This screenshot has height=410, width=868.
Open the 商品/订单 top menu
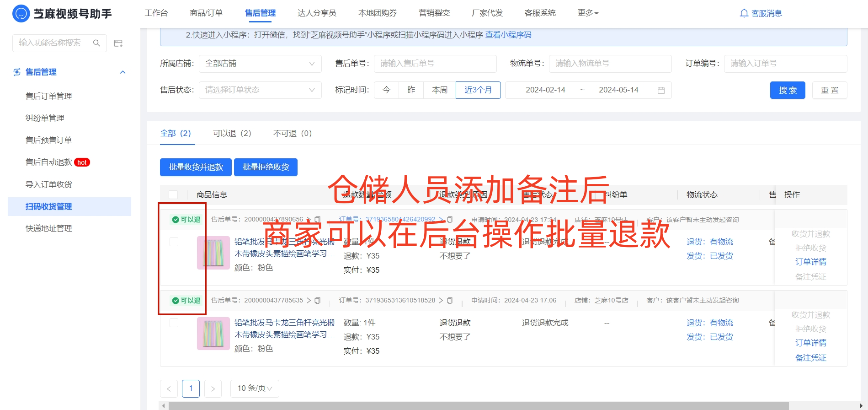tap(206, 13)
